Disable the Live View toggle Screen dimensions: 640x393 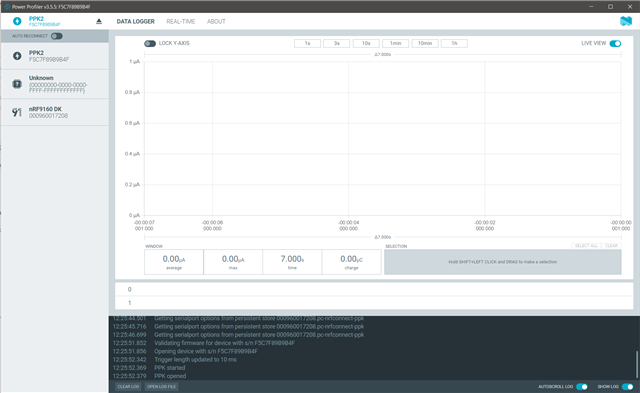point(615,43)
